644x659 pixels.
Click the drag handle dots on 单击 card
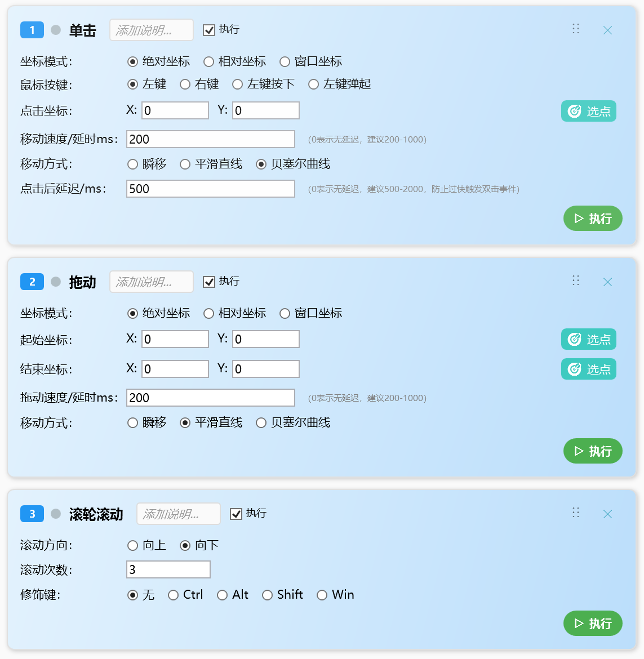pos(576,29)
